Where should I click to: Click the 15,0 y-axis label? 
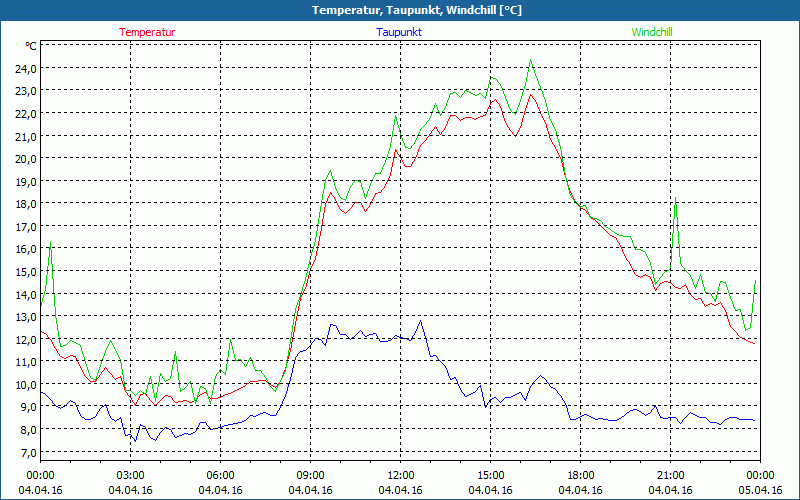click(25, 271)
